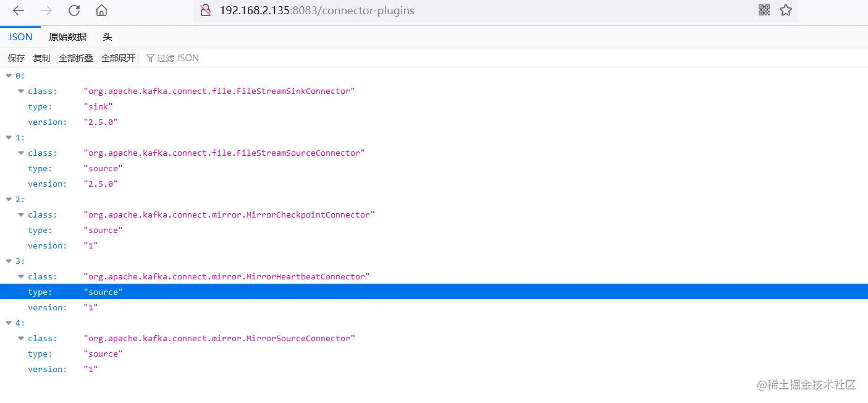The image size is (868, 403).
Task: Select the FileStreamSinkConnector class value
Action: (x=219, y=91)
